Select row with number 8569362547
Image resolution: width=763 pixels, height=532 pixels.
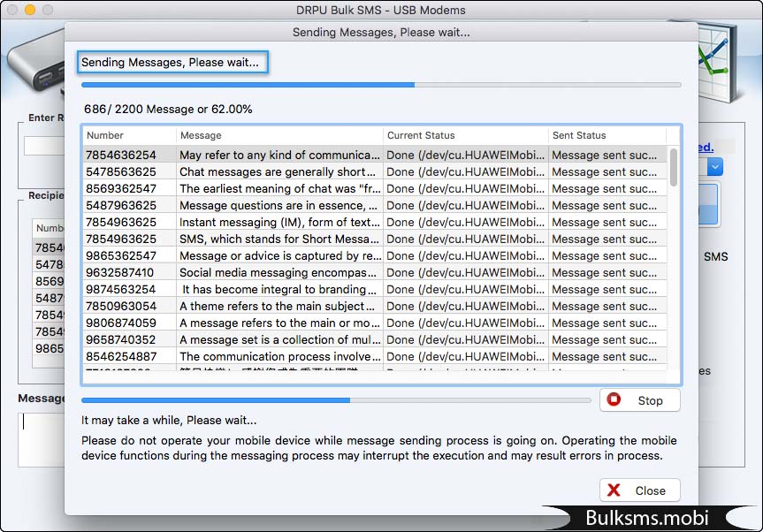375,188
